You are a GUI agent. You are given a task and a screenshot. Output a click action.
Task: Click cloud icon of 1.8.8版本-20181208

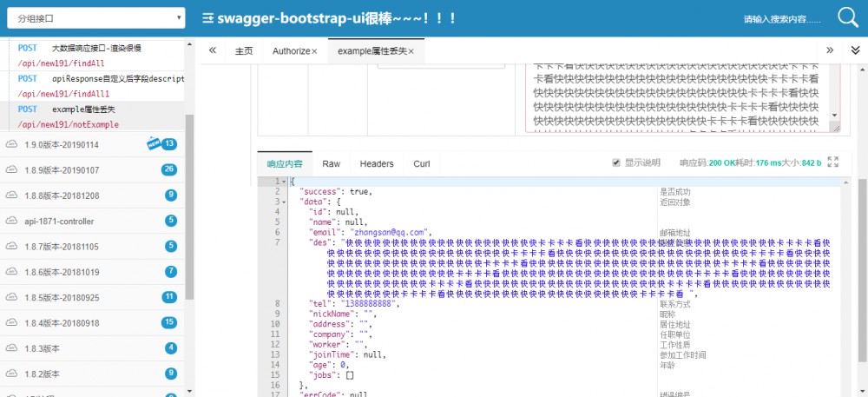coord(11,195)
